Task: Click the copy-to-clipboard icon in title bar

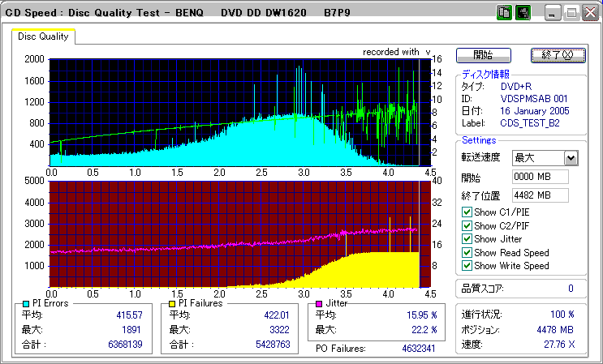Action: [503, 13]
